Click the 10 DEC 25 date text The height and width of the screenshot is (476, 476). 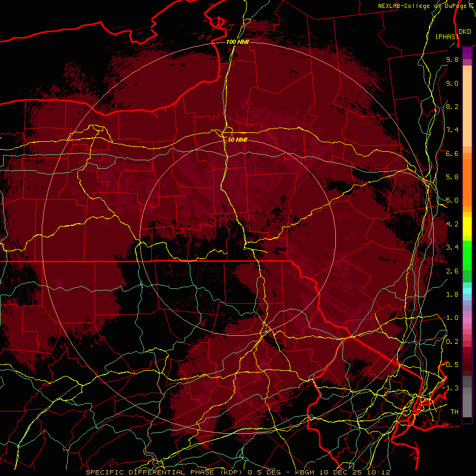340,472
